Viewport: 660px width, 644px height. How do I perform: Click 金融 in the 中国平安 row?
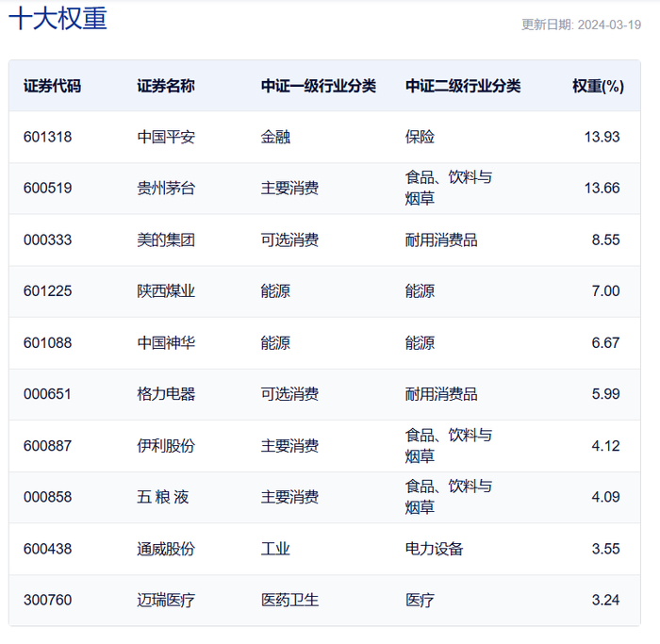275,137
